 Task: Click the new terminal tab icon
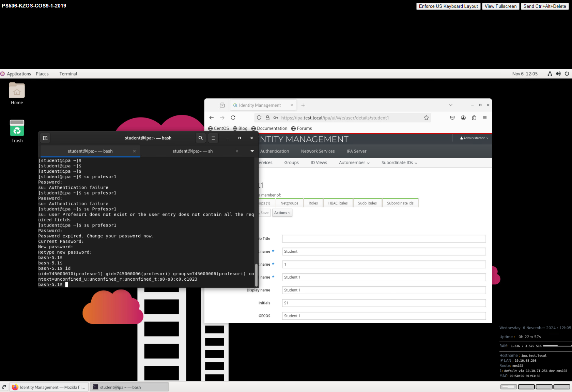pos(45,138)
